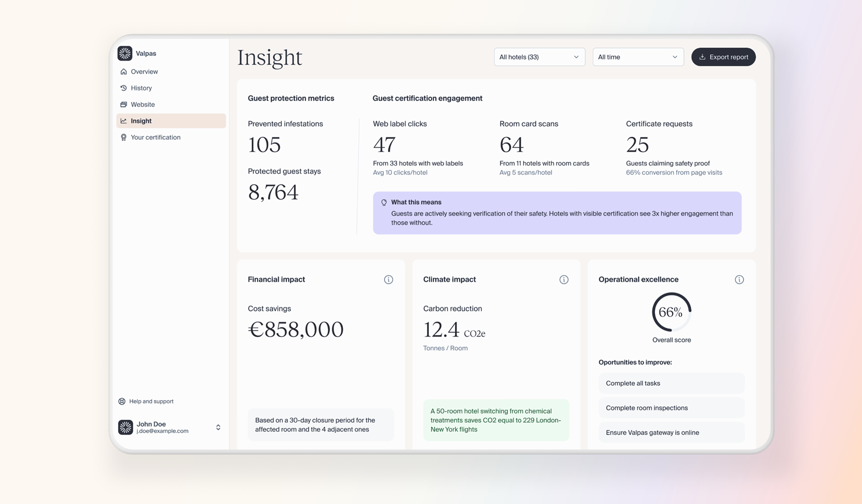The width and height of the screenshot is (862, 504).
Task: Go to Your certification page
Action: [156, 137]
